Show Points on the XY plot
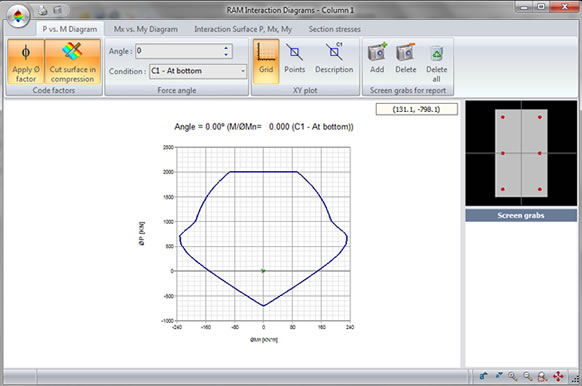Image resolution: width=582 pixels, height=386 pixels. (x=294, y=59)
